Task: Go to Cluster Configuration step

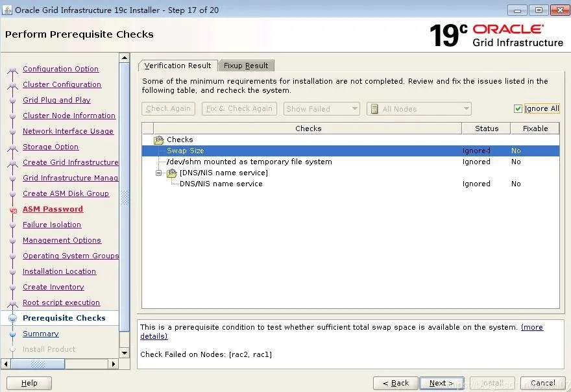Action: (62, 84)
